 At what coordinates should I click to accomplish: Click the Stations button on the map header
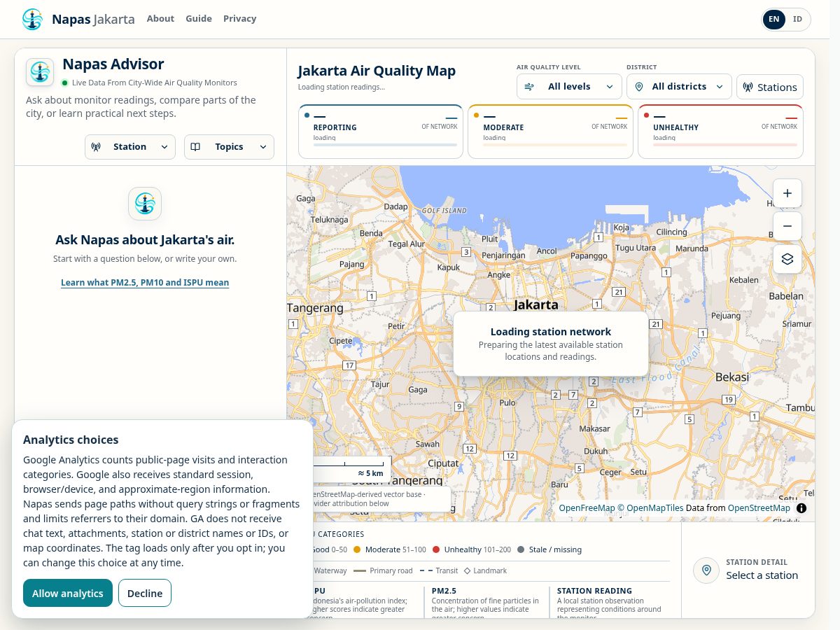coord(770,87)
